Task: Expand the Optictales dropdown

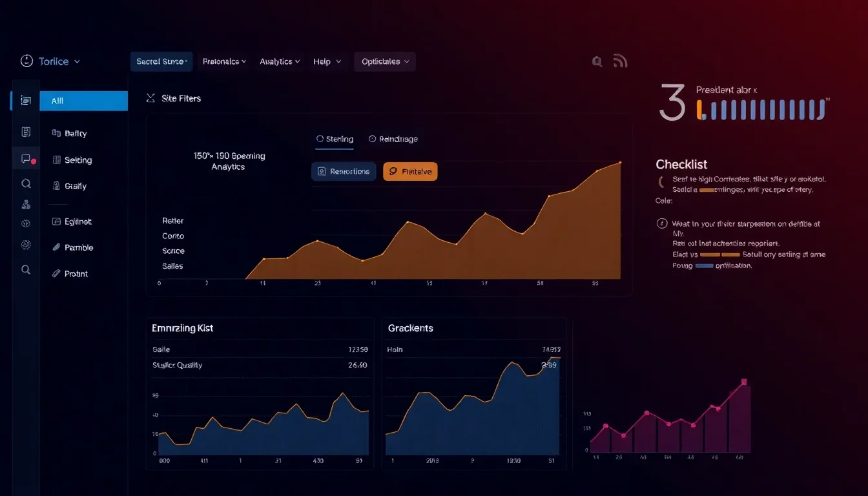Action: (385, 61)
